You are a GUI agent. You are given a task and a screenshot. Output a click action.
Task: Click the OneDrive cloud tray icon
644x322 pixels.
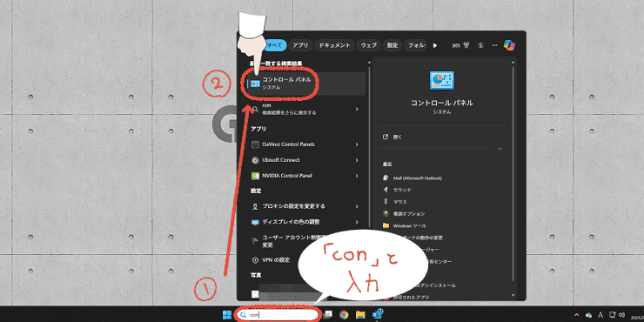coord(589,315)
